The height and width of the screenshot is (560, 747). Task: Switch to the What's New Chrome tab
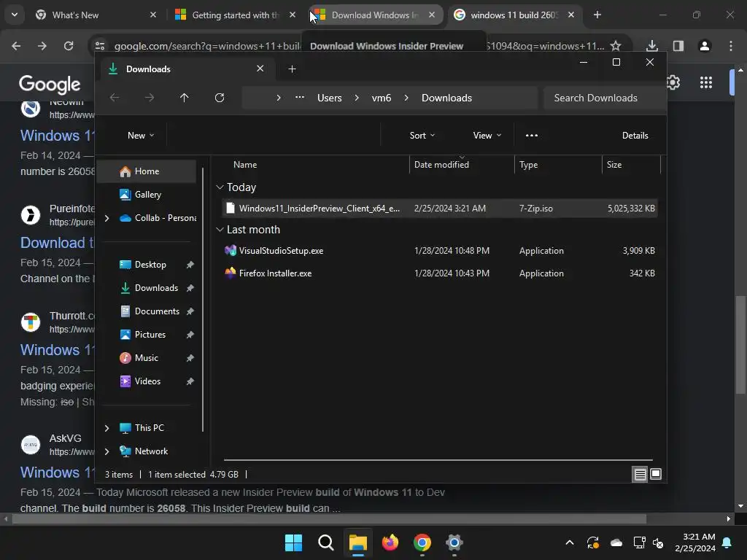click(97, 15)
